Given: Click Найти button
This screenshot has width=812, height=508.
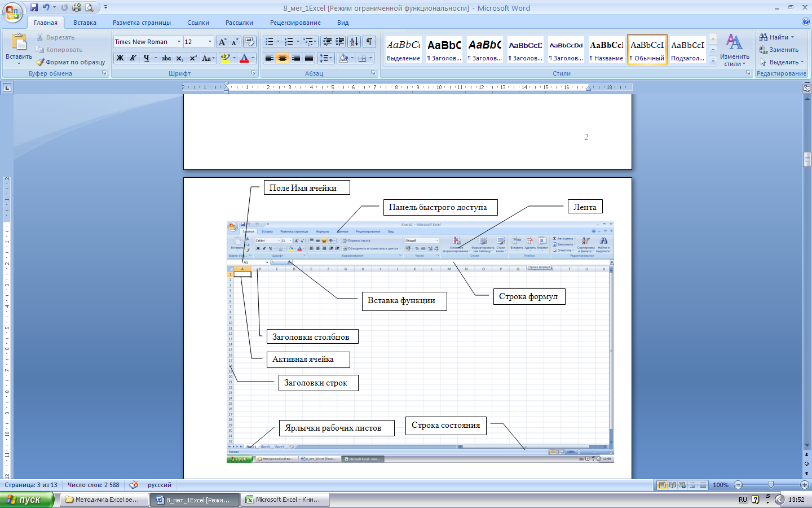Looking at the screenshot, I should pos(776,37).
